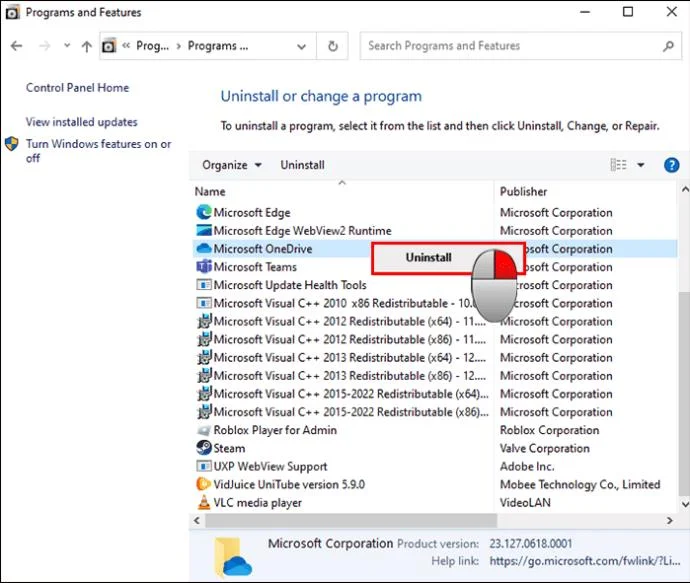Click the address bar Control Panel icon

point(109,46)
